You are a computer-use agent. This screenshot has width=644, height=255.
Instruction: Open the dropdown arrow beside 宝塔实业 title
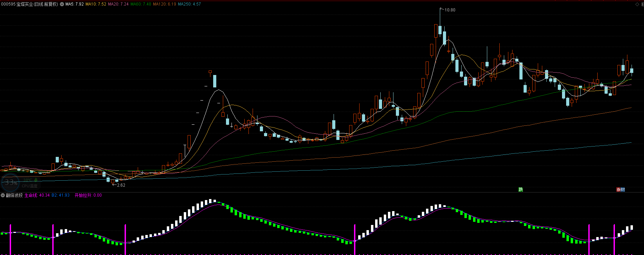62,4
